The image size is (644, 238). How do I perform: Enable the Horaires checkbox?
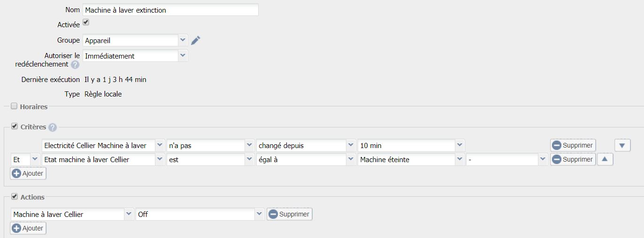tap(14, 106)
